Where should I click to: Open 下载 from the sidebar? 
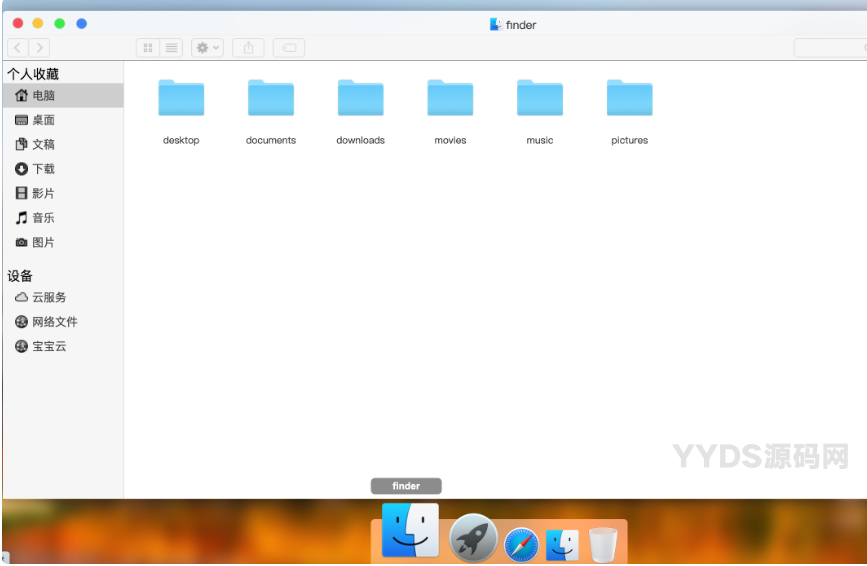(43, 169)
